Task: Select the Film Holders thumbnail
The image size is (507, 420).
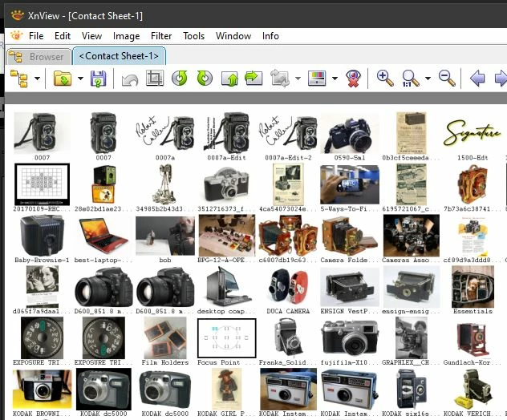Action: click(165, 338)
